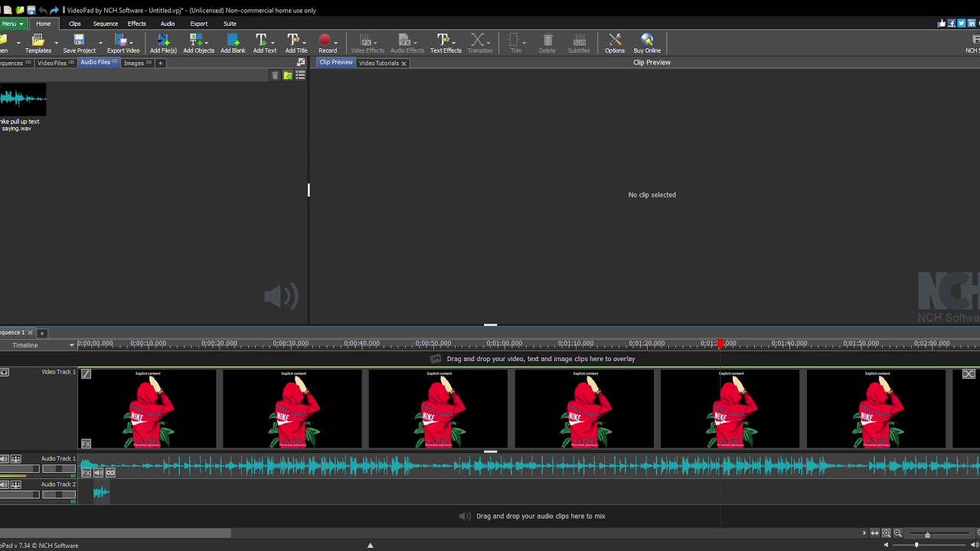Expand the Templates dropdown arrow
The width and height of the screenshot is (980, 551).
pos(56,42)
